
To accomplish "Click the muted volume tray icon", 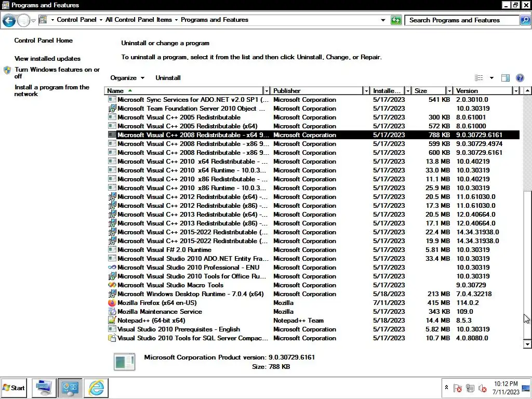I will [482, 388].
